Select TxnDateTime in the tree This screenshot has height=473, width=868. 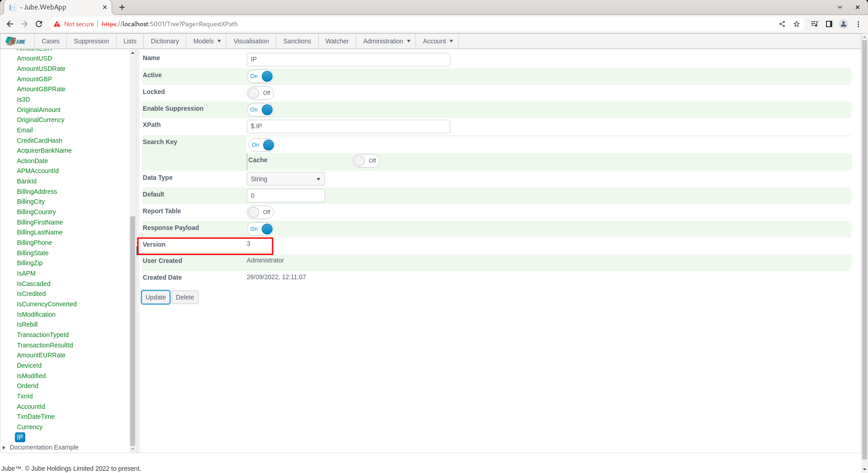click(36, 417)
